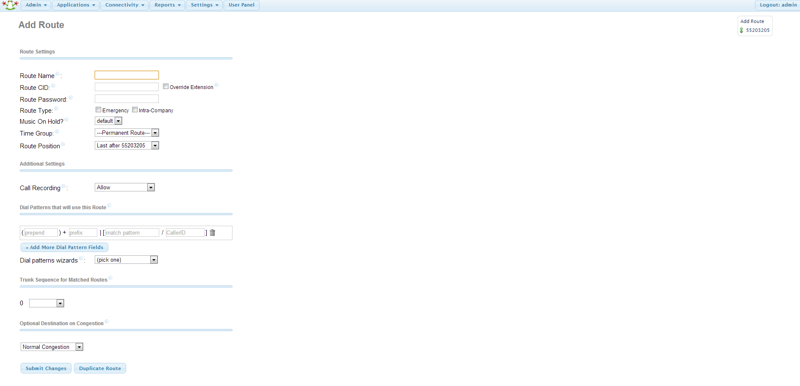
Task: Focus the Route CID input field
Action: [127, 87]
